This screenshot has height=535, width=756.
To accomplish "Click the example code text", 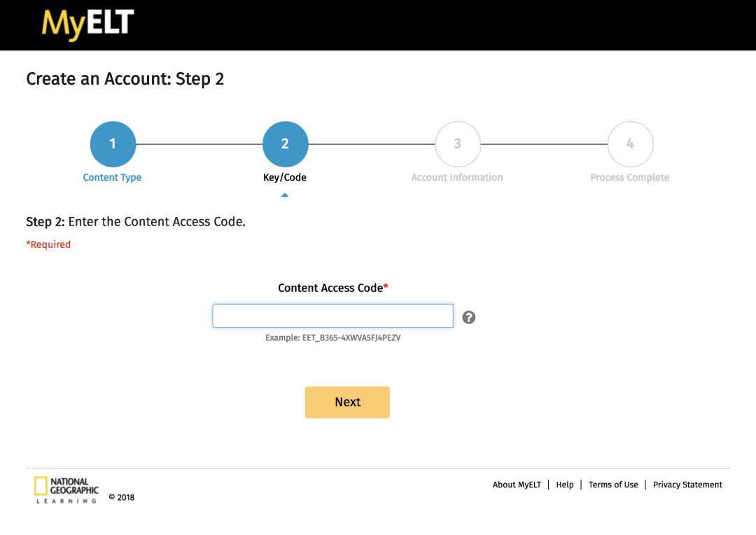I will [x=332, y=338].
